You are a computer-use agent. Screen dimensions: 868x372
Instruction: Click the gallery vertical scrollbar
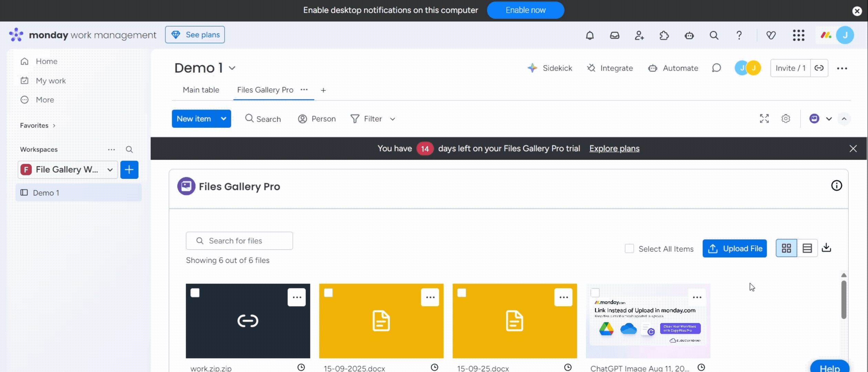[844, 300]
